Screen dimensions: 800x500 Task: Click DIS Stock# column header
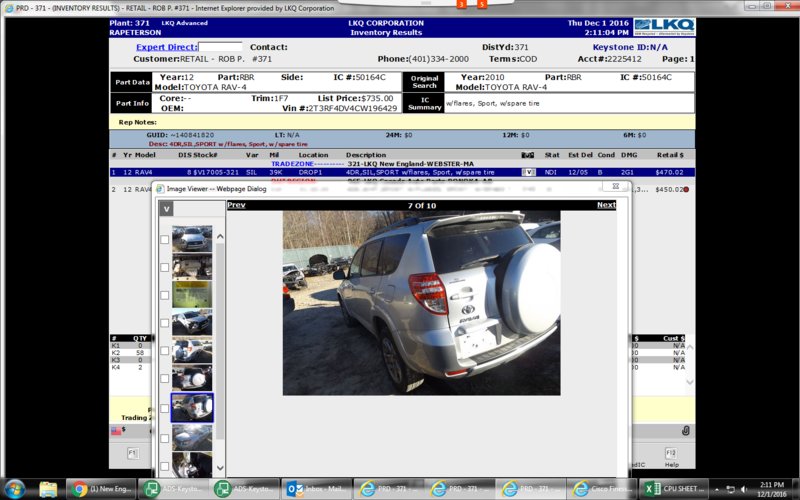tap(197, 155)
